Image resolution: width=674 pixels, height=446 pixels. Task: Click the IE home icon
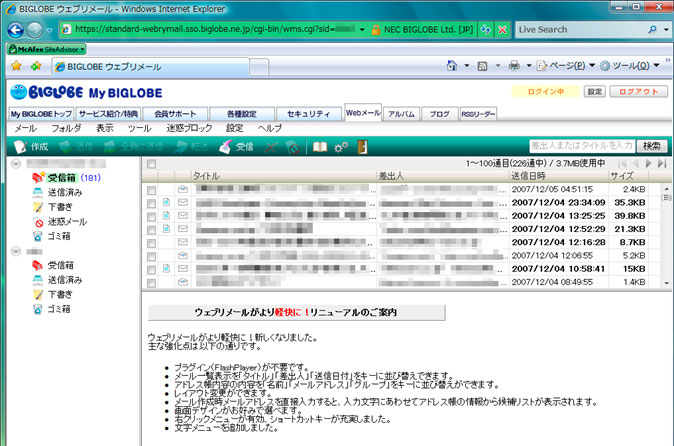[x=452, y=65]
